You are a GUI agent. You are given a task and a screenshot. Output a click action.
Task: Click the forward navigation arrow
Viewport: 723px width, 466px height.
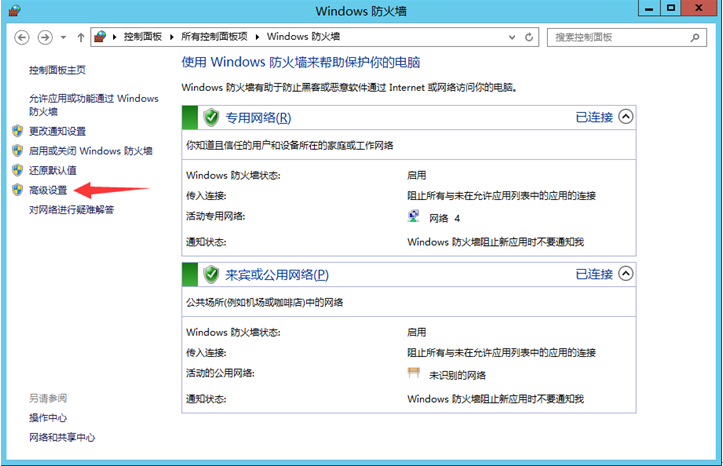(x=45, y=37)
